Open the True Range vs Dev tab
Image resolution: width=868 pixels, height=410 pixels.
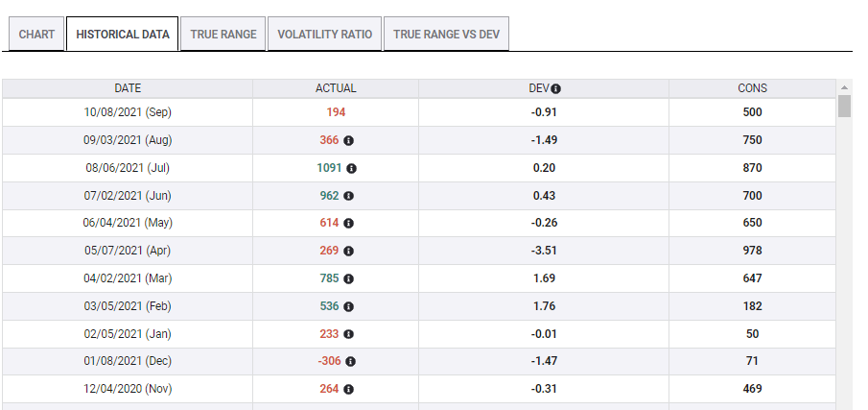446,35
